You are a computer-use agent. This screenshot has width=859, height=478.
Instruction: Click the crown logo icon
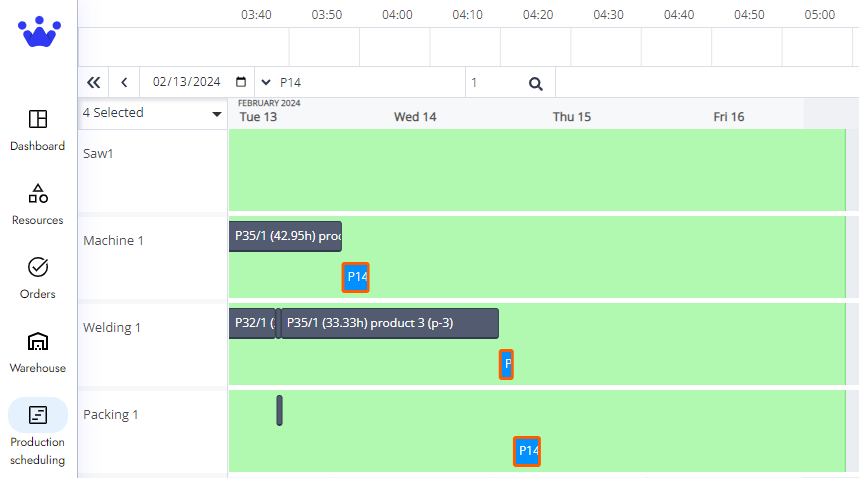coord(38,32)
